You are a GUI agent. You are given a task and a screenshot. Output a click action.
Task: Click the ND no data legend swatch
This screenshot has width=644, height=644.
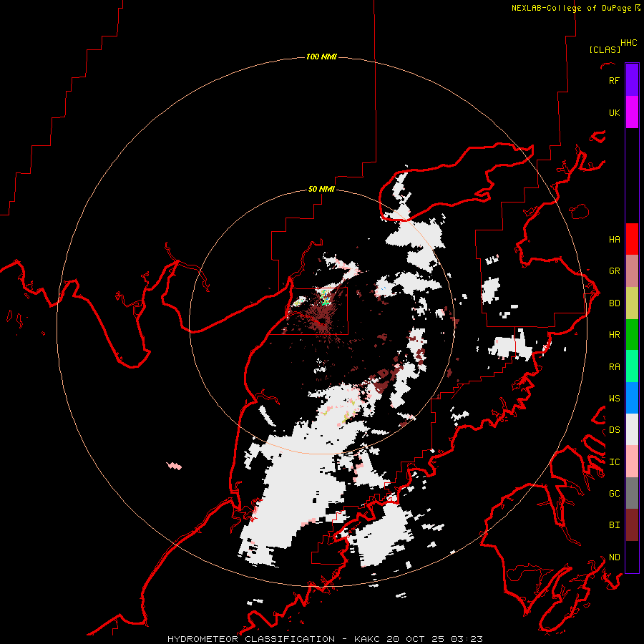coord(632,557)
